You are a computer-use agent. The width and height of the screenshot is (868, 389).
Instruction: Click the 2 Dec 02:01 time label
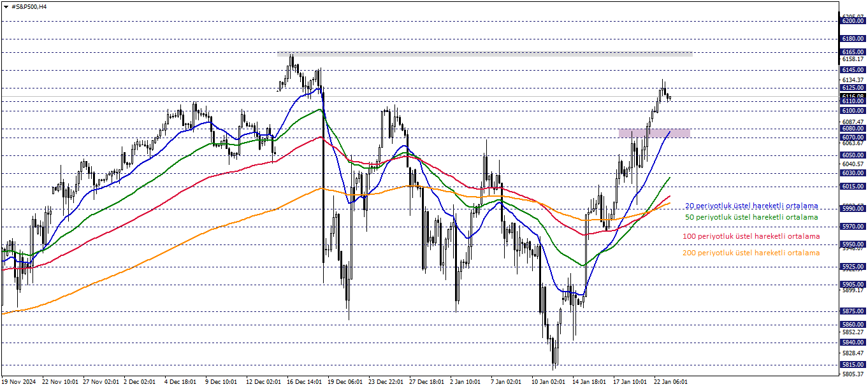coord(139,382)
